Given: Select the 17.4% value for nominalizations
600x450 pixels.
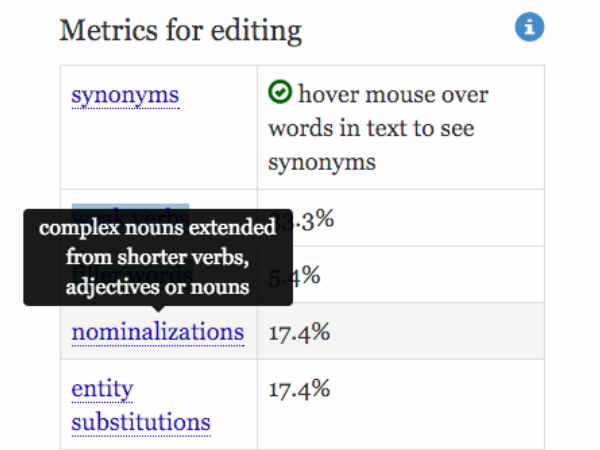Looking at the screenshot, I should click(299, 332).
